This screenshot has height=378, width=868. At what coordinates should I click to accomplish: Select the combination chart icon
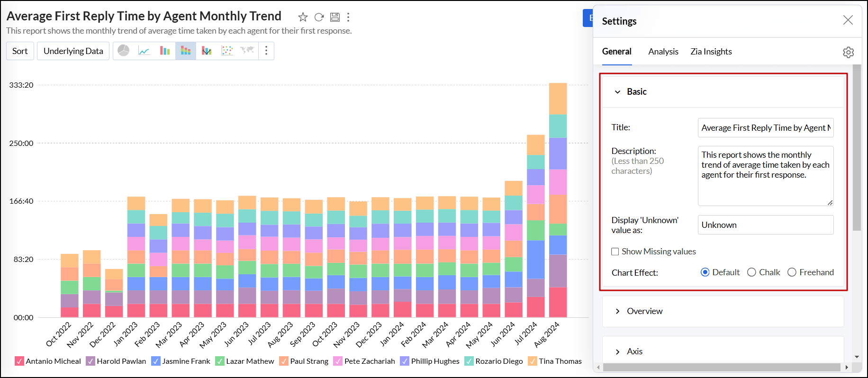tap(207, 51)
